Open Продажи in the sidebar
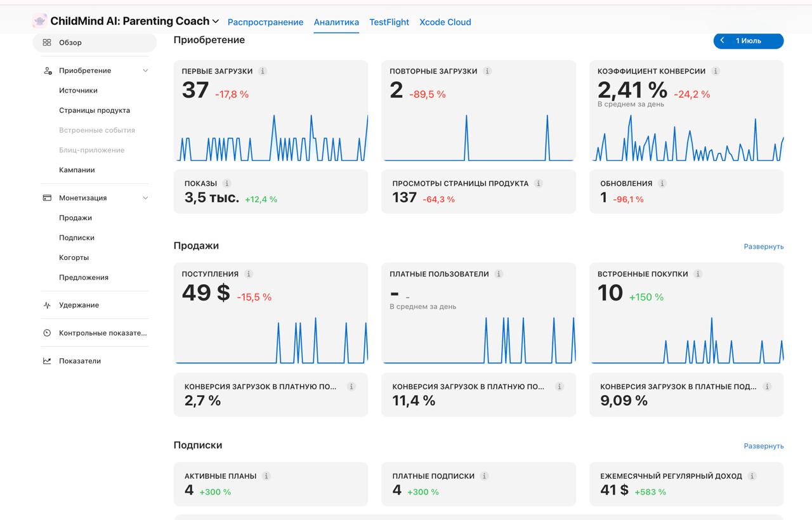 click(x=75, y=218)
